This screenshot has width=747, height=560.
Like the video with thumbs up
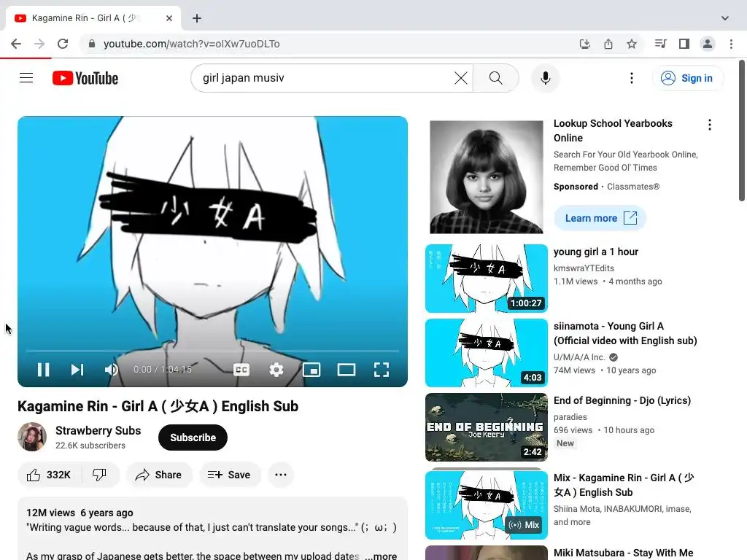coord(49,475)
